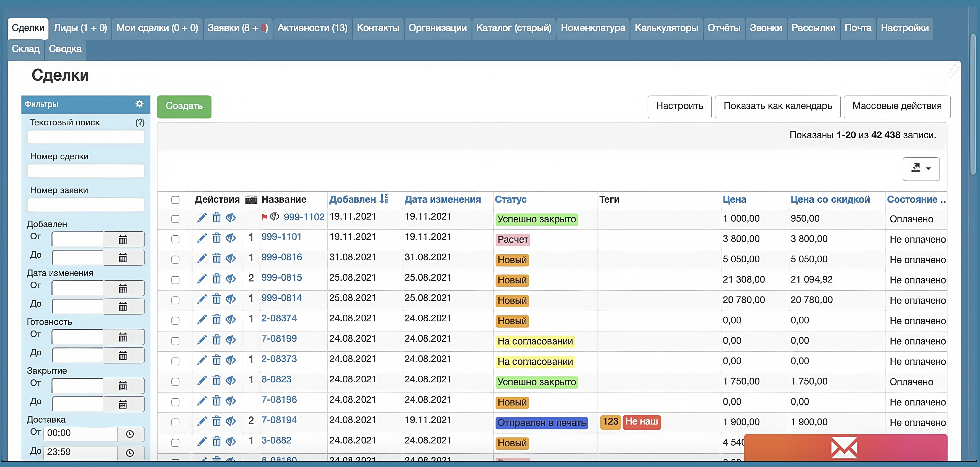Sort the table by Статус column
Image resolution: width=980 pixels, height=467 pixels.
pos(510,199)
